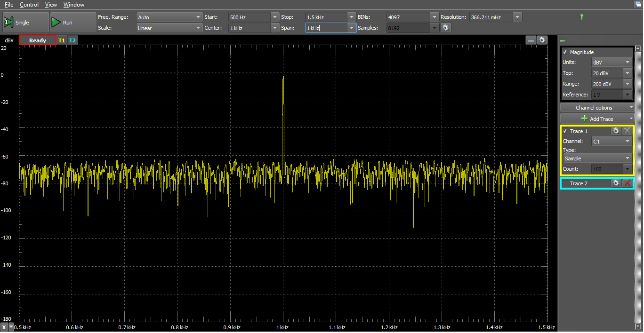Click the Span input field
This screenshot has width=644, height=333.
(326, 28)
